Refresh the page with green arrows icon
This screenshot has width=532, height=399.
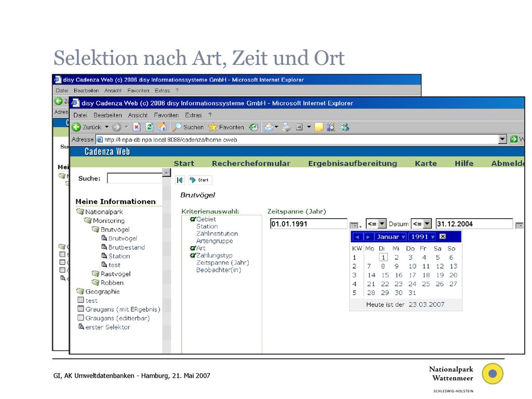click(x=149, y=127)
